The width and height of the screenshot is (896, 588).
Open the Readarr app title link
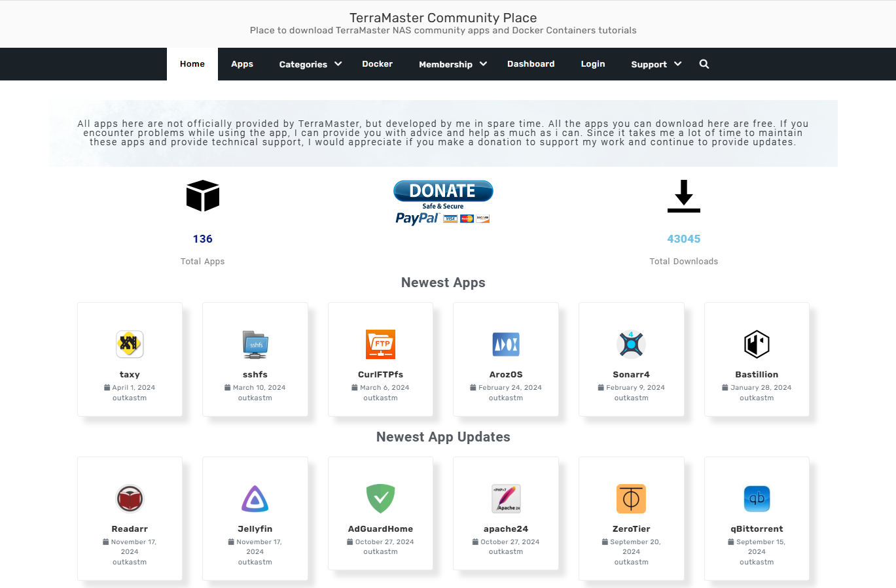[130, 529]
